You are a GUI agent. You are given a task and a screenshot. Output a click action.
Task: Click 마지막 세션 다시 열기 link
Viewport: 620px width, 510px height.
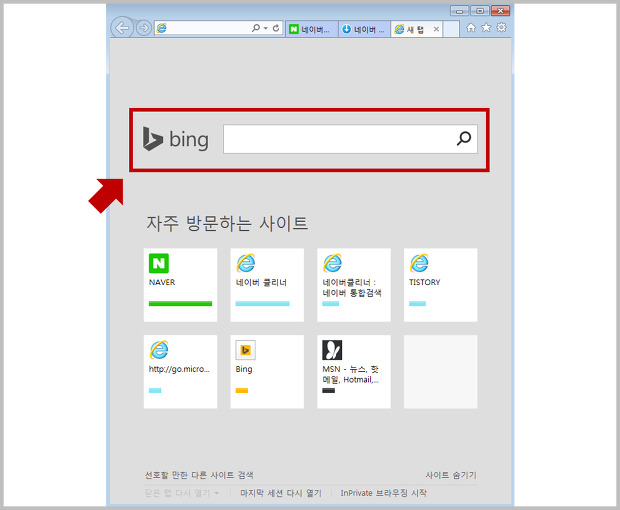click(281, 493)
